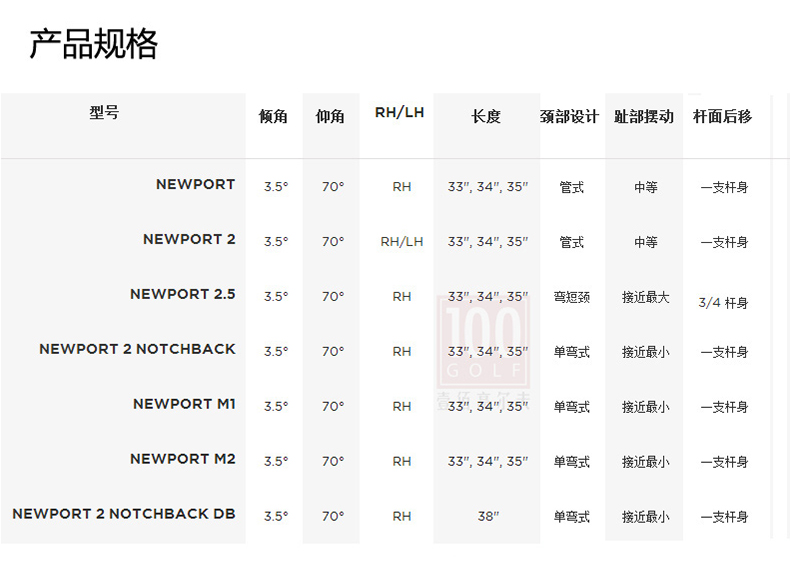Click the NEWPORT M1 model name
This screenshot has width=790, height=576.
pyautogui.click(x=184, y=404)
